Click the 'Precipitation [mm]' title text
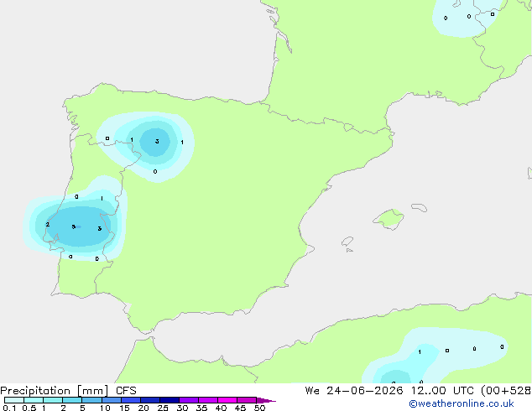The width and height of the screenshot is (532, 411). point(55,391)
